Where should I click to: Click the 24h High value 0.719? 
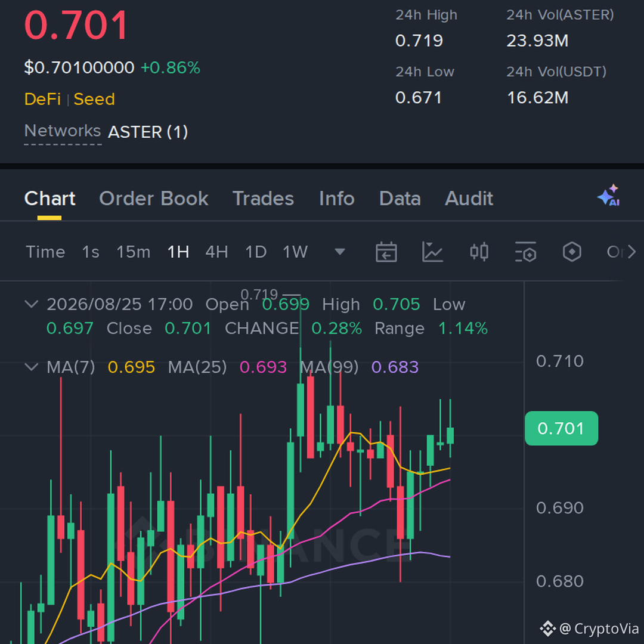419,41
